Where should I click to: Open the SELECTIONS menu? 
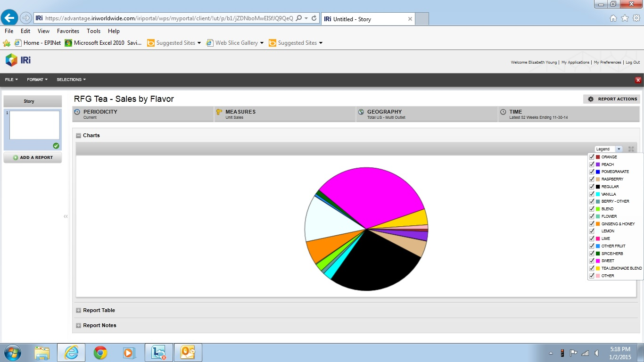coord(71,80)
